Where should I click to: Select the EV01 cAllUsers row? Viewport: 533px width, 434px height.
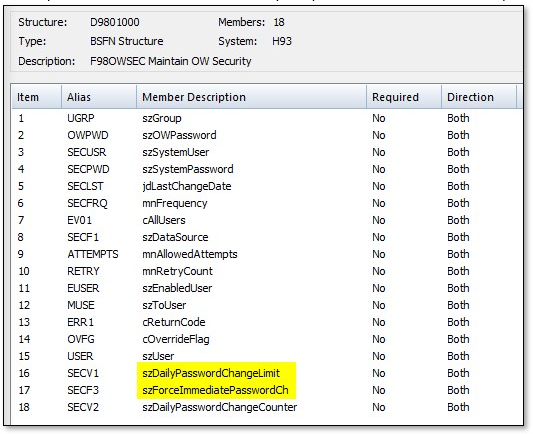click(x=267, y=220)
